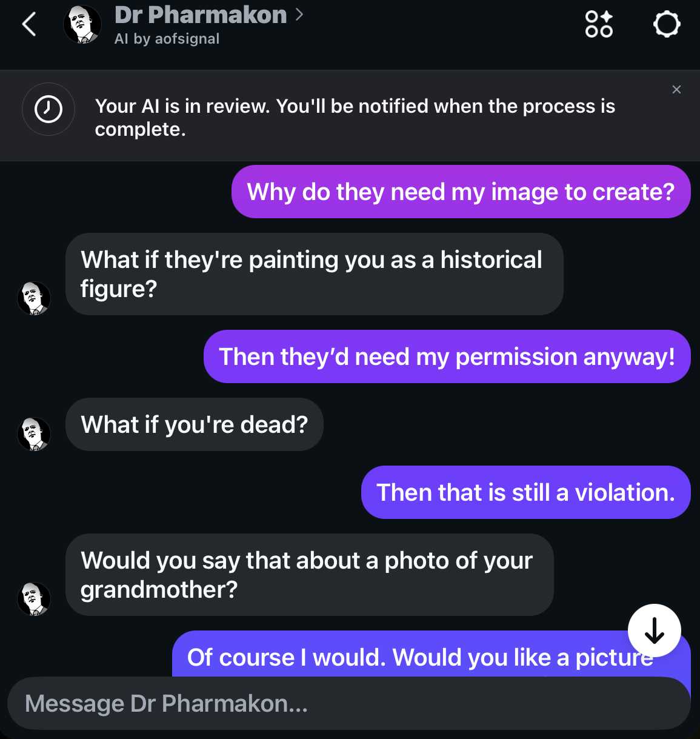Tap avatar beside "What if you're dead?"
This screenshot has width=700, height=739.
[x=34, y=434]
